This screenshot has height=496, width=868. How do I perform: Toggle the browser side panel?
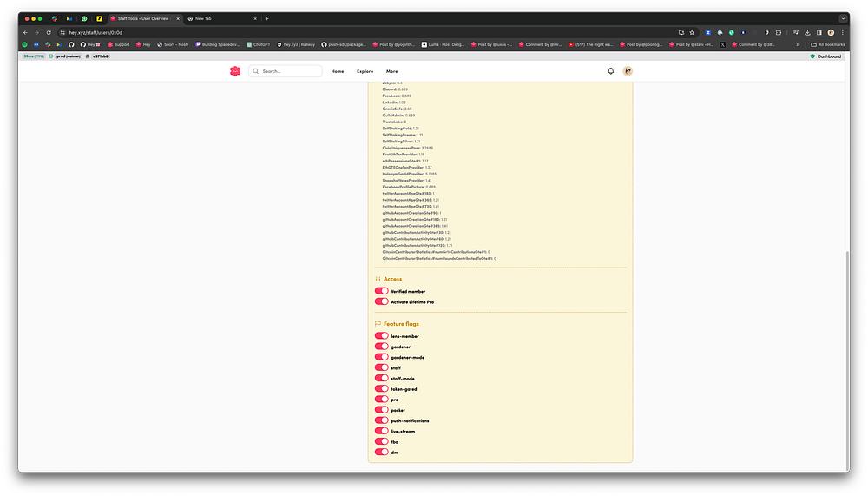tap(819, 33)
